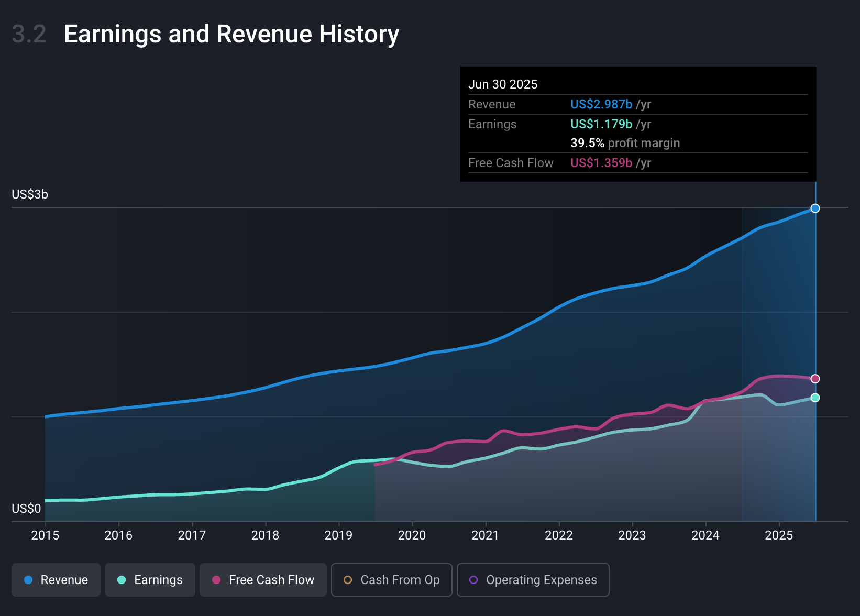Click the 3.2 section number

coord(29,35)
